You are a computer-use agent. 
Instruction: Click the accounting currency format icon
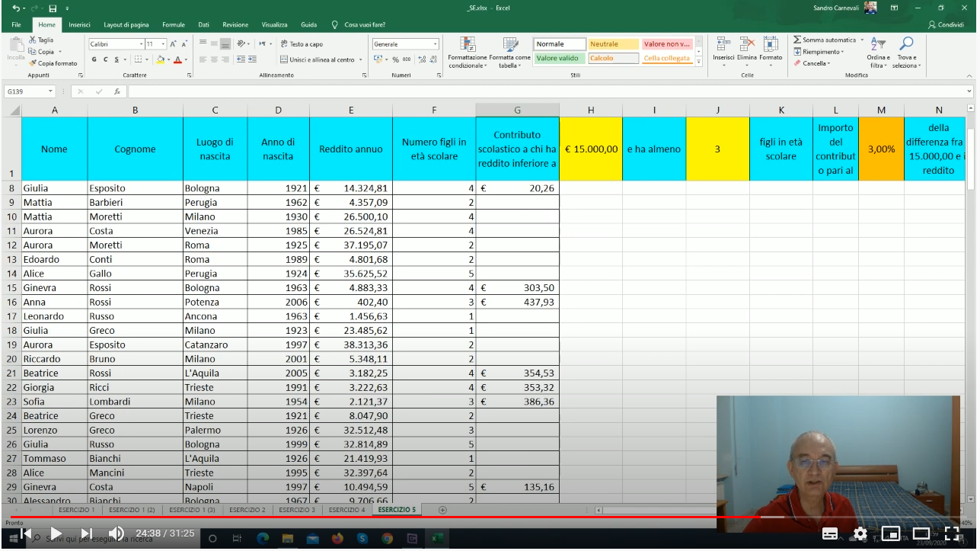[x=378, y=59]
